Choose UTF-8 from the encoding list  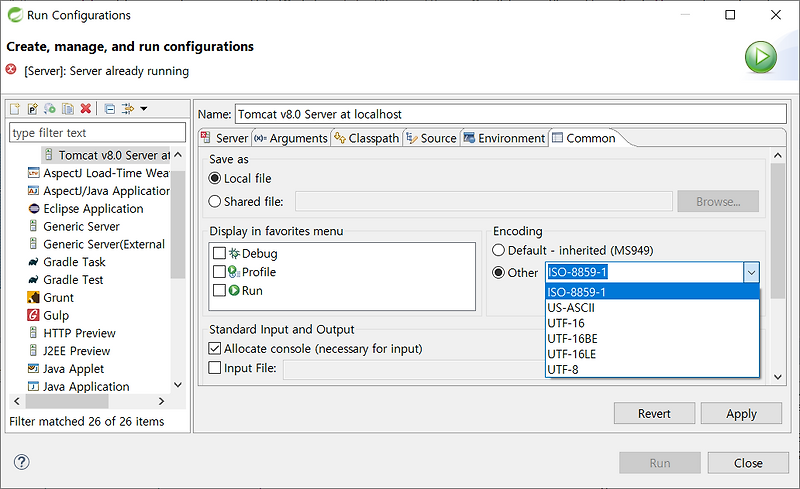(563, 370)
